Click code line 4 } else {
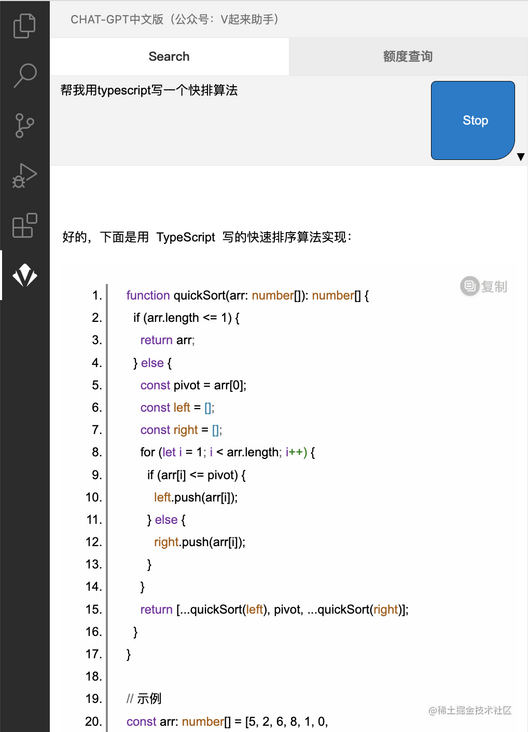Image resolution: width=528 pixels, height=732 pixels. (x=152, y=363)
